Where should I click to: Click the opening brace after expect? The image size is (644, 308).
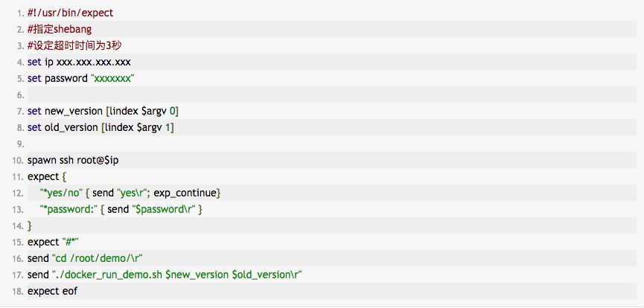coord(64,177)
